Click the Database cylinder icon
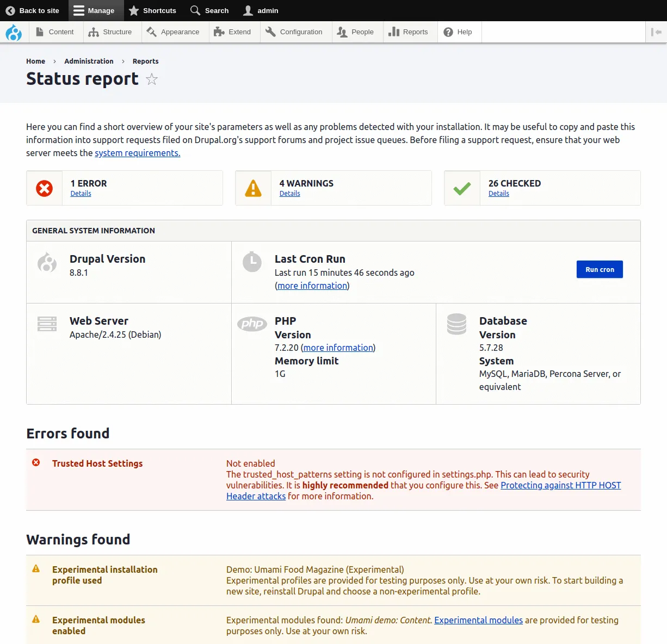This screenshot has height=644, width=667. click(456, 324)
